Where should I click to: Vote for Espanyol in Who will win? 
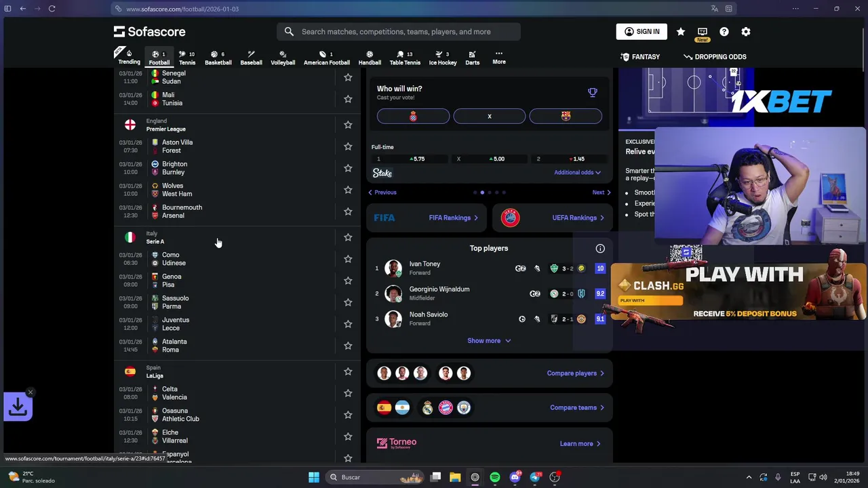coord(413,116)
